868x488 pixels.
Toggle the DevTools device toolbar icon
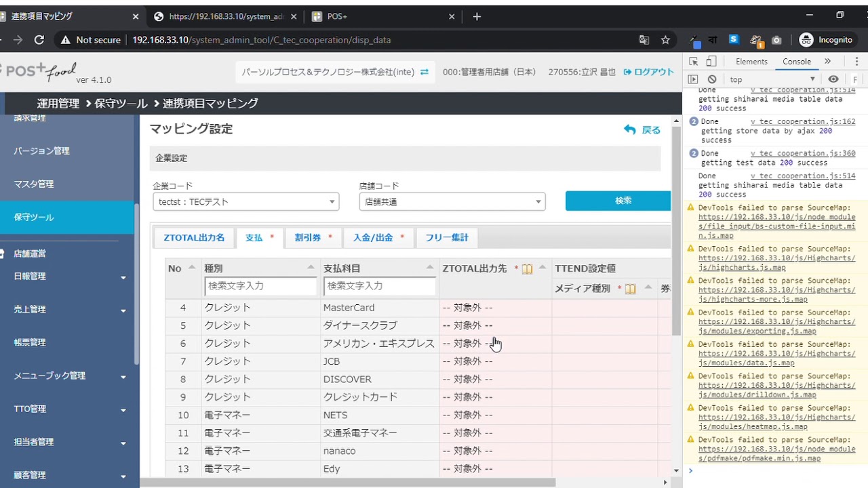coord(711,61)
